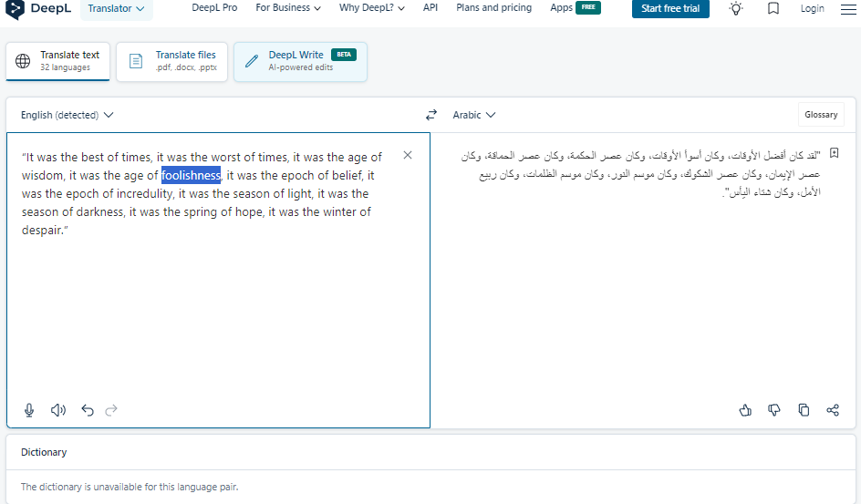Expand the English (detected) language dropdown
This screenshot has width=861, height=504.
(x=67, y=115)
